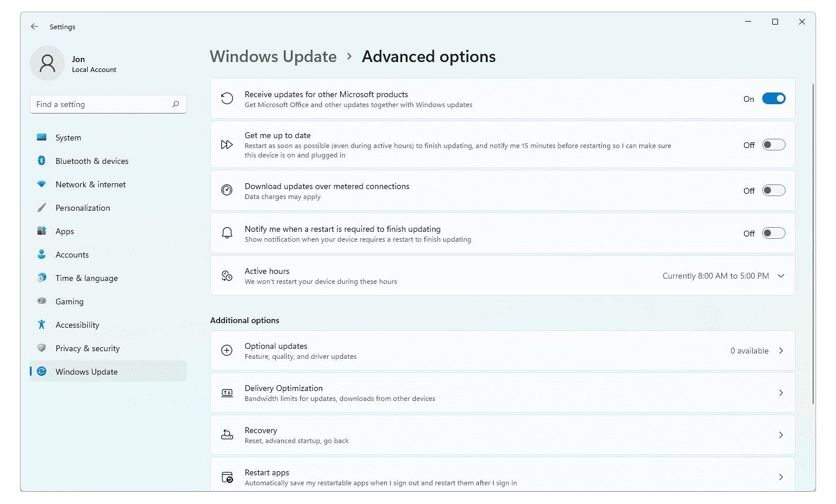Toggle restart-required notifications on

774,232
